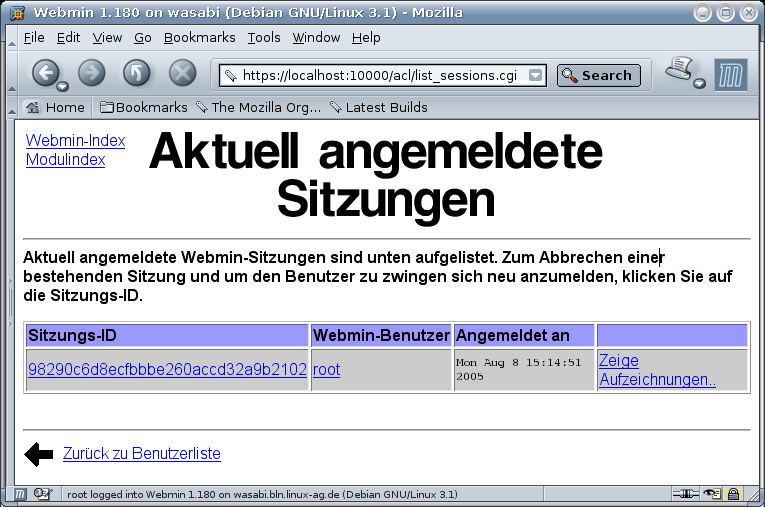Click the Reload page button
This screenshot has width=765, height=507.
[136, 73]
